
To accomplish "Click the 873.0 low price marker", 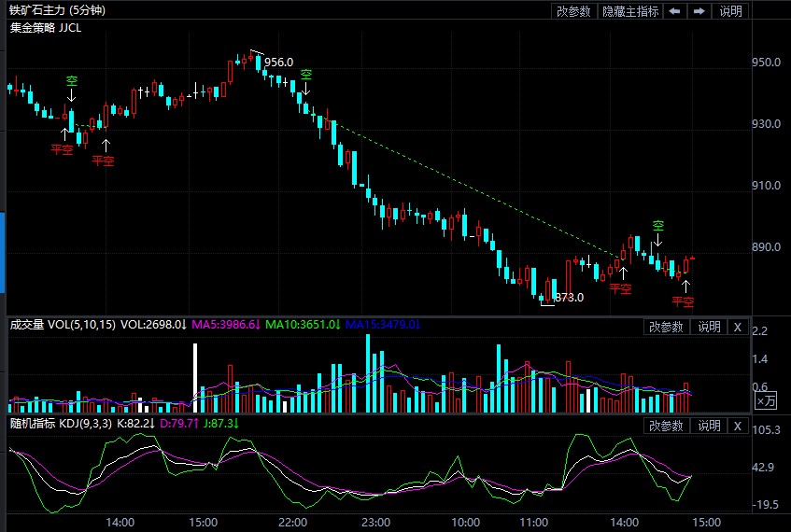I will coord(568,298).
